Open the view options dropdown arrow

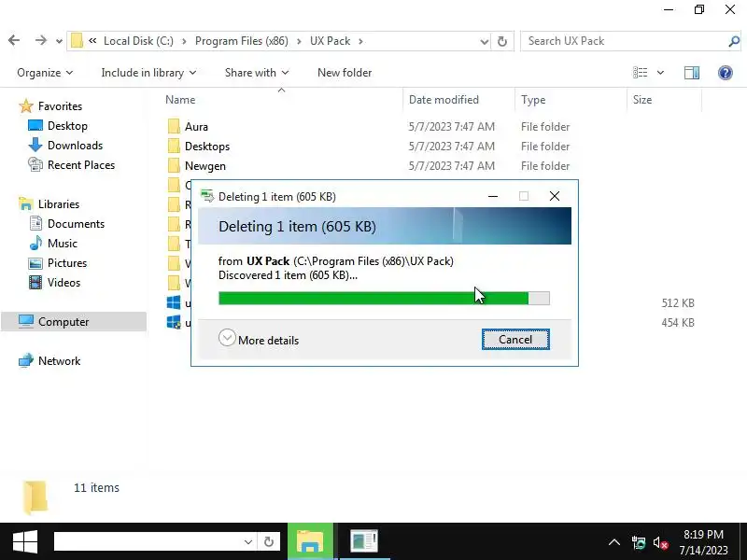[x=660, y=73]
